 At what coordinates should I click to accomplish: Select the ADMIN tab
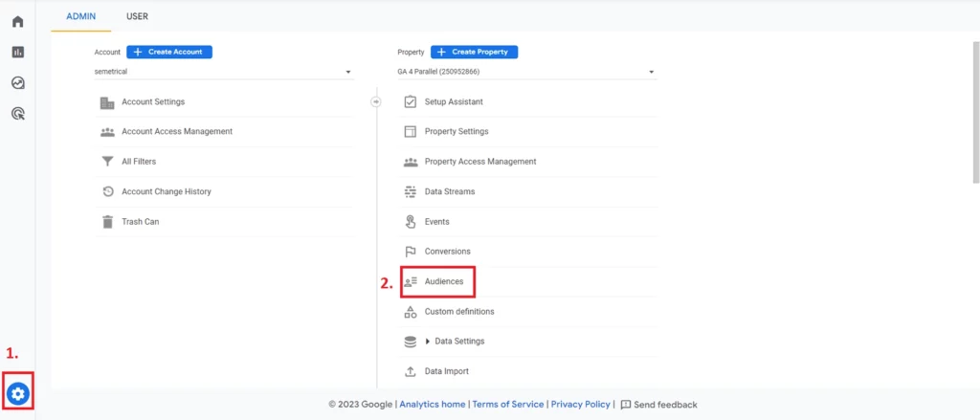[x=80, y=16]
